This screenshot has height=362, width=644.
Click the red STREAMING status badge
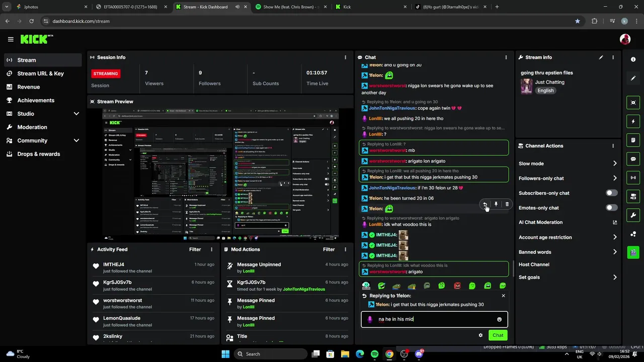[x=106, y=73]
